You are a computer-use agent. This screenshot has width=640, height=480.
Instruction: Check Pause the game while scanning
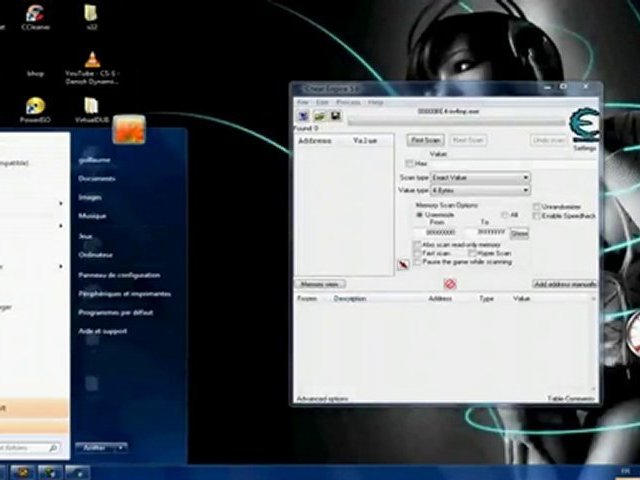click(418, 262)
